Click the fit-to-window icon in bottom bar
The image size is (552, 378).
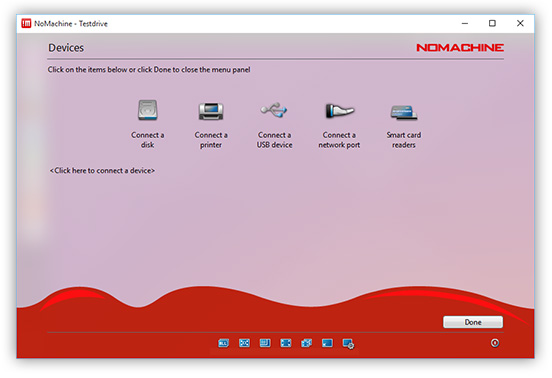click(x=244, y=343)
